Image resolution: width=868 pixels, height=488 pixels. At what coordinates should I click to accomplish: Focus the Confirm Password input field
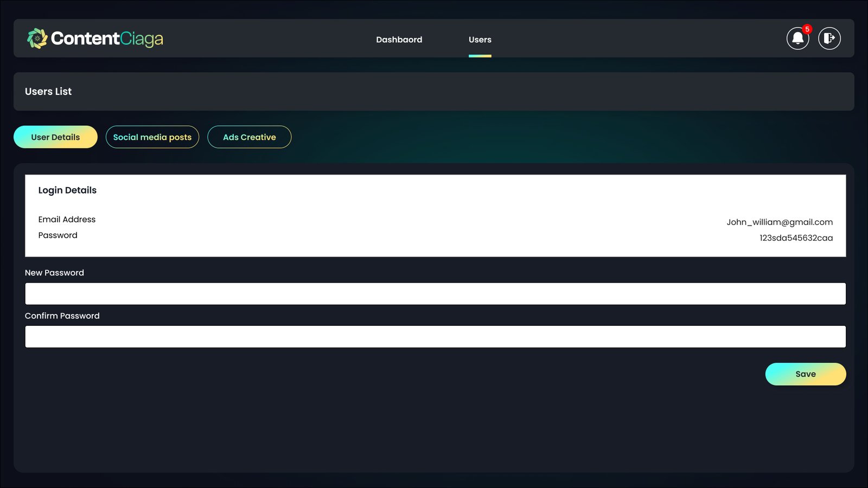pyautogui.click(x=435, y=337)
